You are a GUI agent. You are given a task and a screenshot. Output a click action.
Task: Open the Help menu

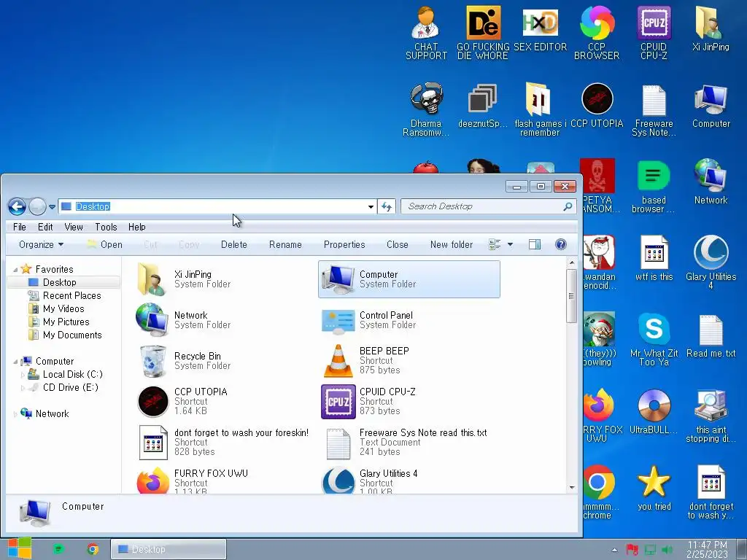point(136,227)
